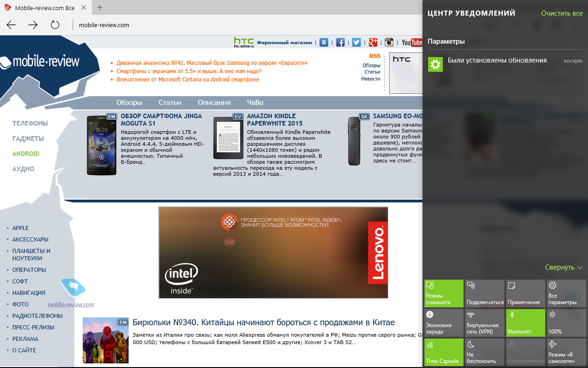The width and height of the screenshot is (588, 368).
Task: Open the VPN quick action tile
Action: (485, 323)
